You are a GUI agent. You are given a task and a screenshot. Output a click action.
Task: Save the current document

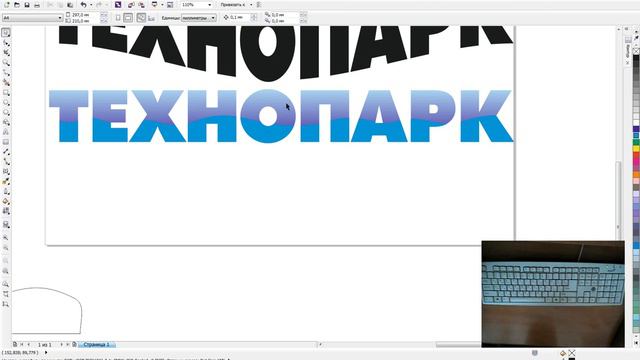point(27,5)
